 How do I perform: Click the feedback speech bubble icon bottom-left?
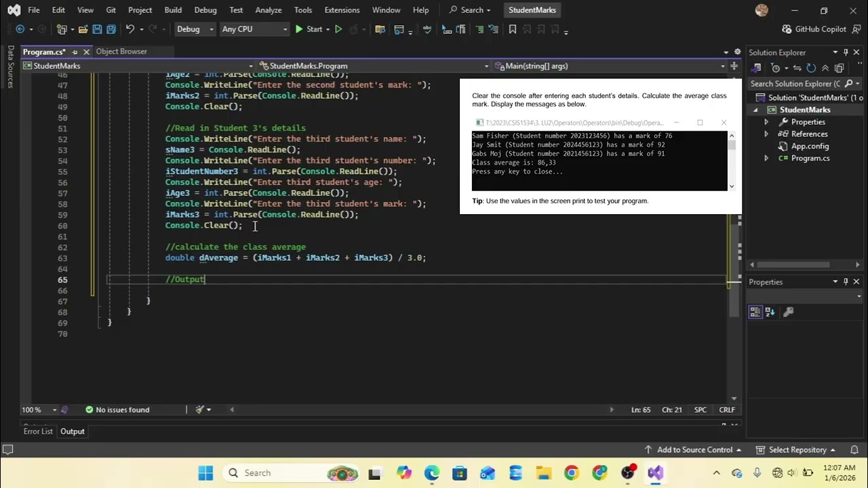coord(7,449)
